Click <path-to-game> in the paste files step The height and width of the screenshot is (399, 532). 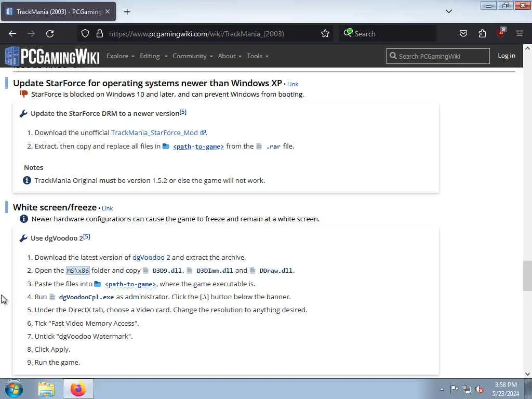(x=130, y=284)
